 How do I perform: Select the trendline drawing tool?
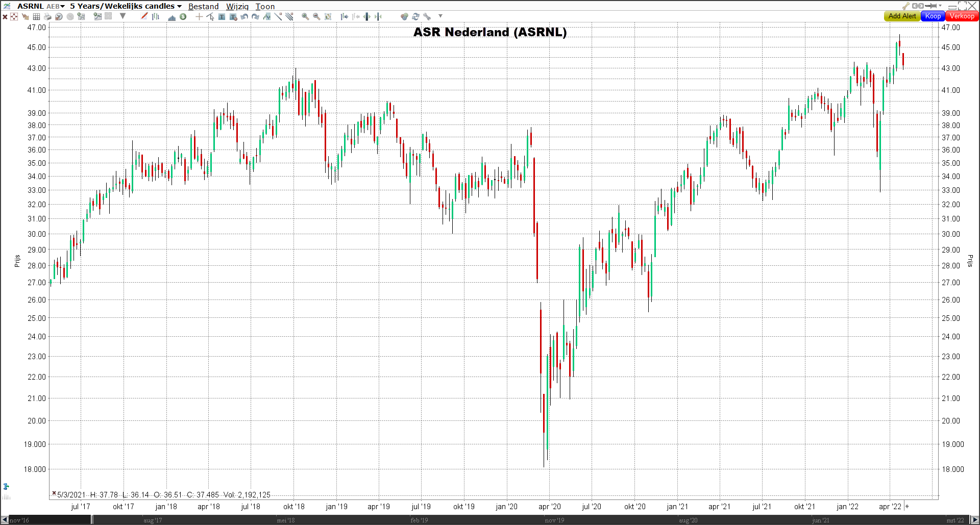[x=278, y=16]
